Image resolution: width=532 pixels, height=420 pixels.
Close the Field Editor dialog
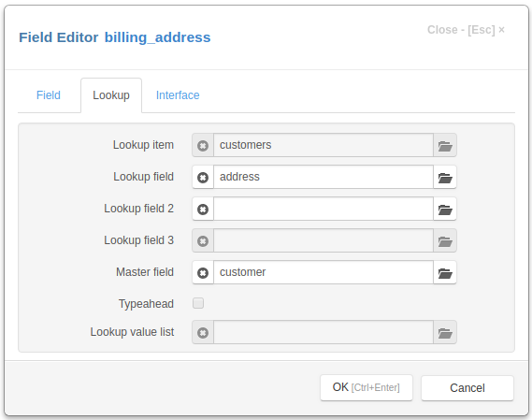pyautogui.click(x=466, y=30)
